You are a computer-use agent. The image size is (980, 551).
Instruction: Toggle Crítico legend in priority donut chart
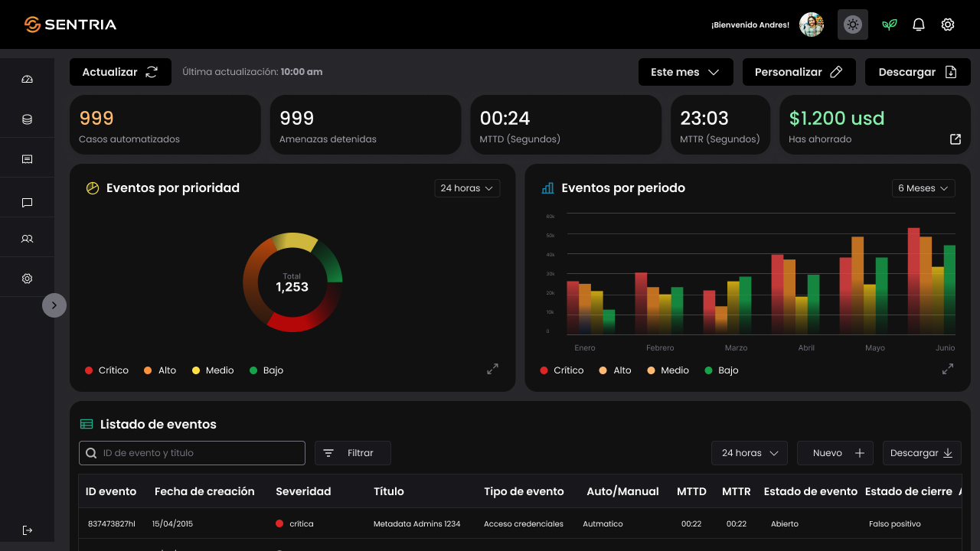tap(107, 370)
